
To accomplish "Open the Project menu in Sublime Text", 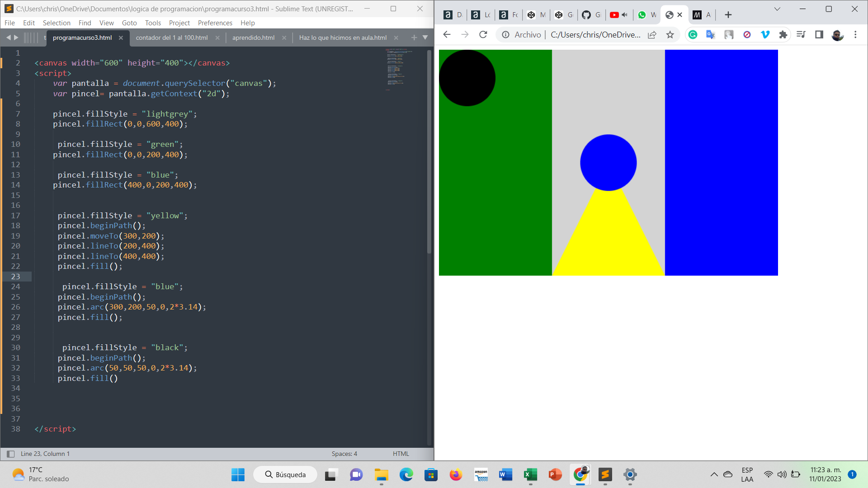I will coord(179,23).
